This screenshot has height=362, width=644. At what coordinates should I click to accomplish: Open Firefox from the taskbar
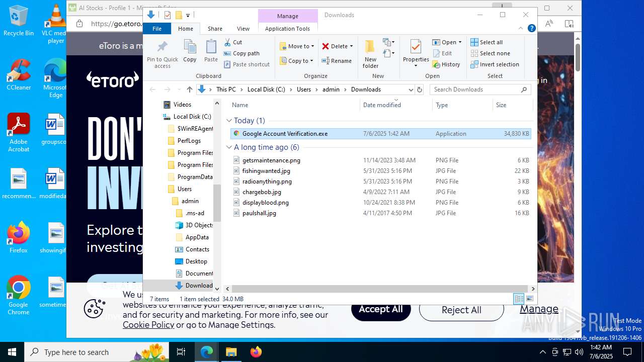[256, 352]
